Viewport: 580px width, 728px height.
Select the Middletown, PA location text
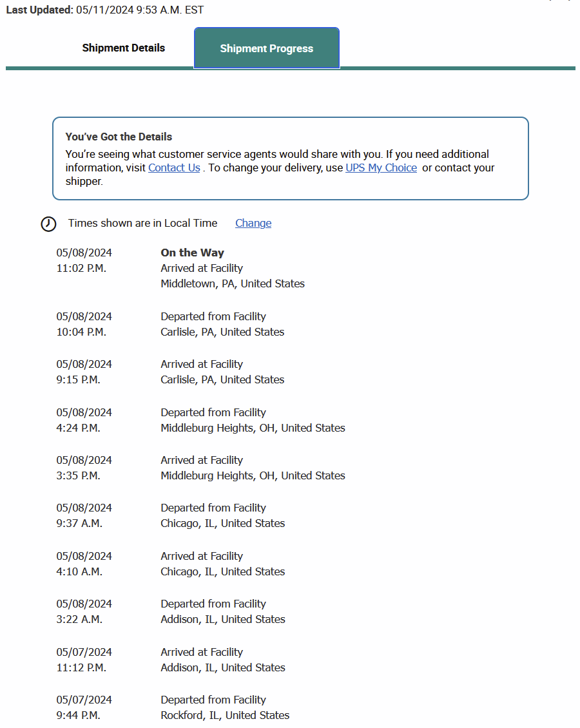[232, 283]
